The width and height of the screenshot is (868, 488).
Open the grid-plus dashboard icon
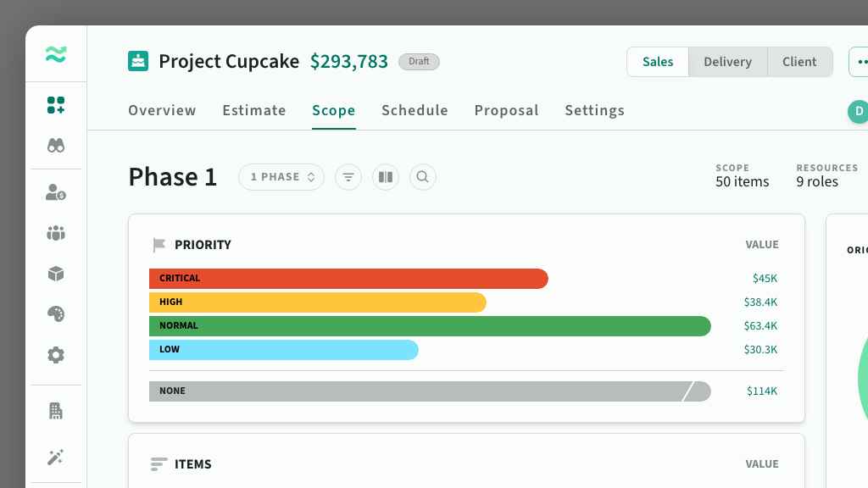56,105
